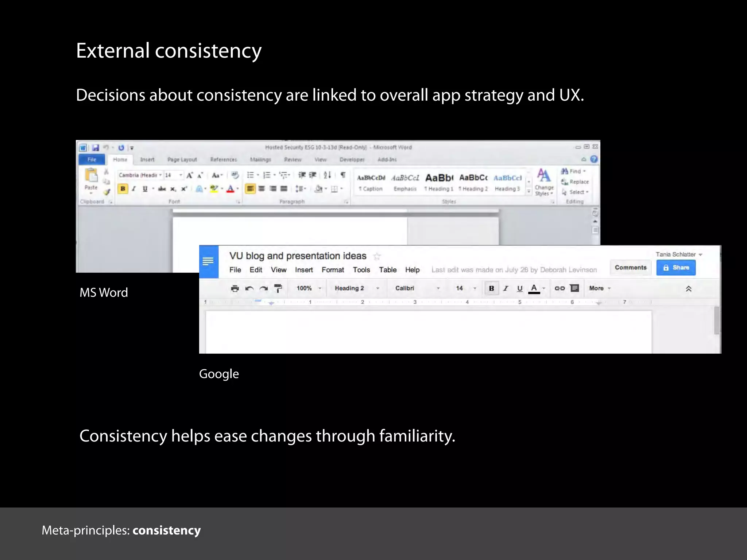Screen dimensions: 747x560
Task: Open the More dropdown in Google Docs toolbar
Action: click(x=600, y=288)
